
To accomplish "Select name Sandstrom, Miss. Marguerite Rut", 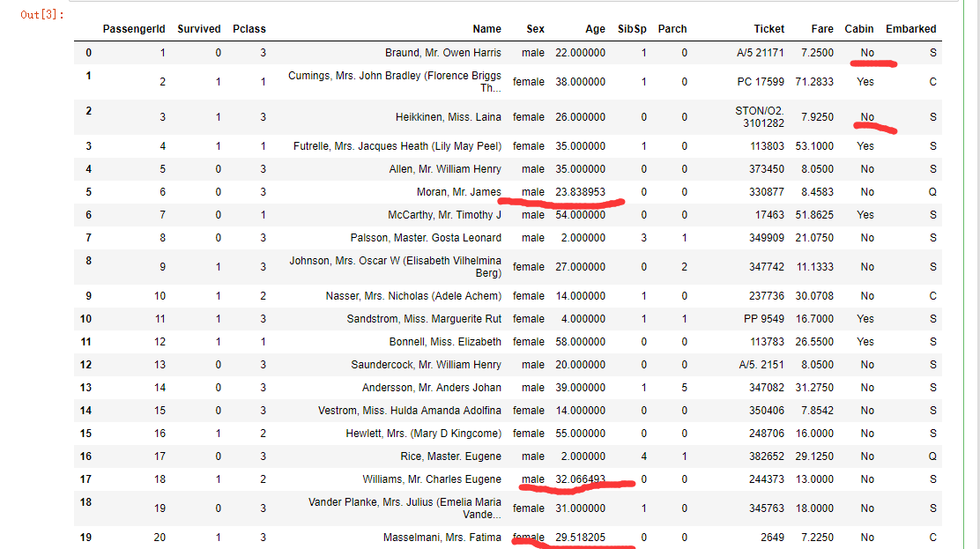I will 424,319.
